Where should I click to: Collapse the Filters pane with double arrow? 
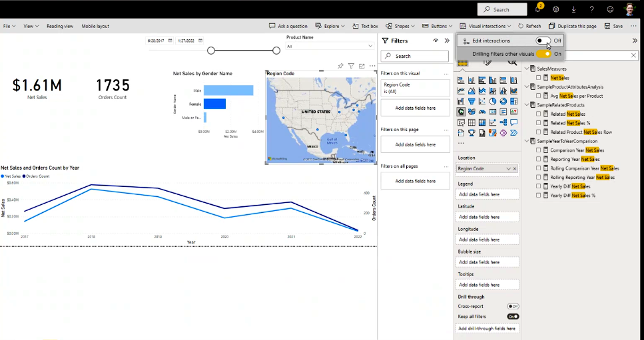click(x=447, y=41)
